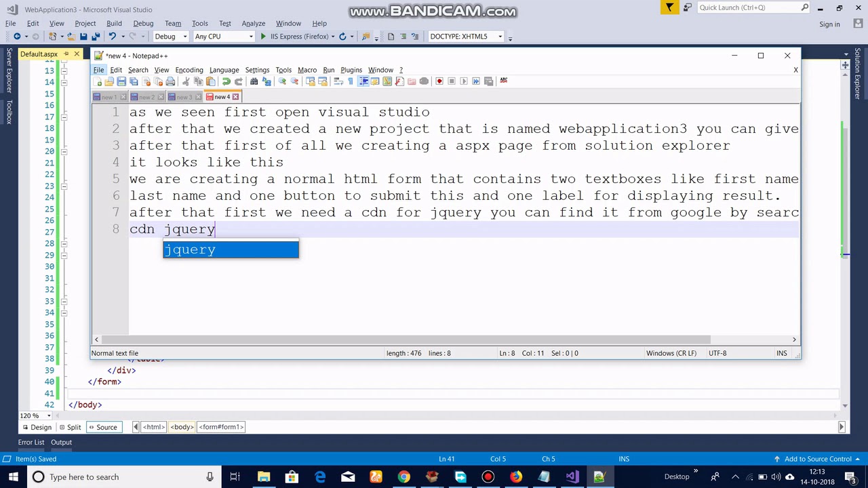This screenshot has width=868, height=488.
Task: Open the Any CPU platform dropdown
Action: click(x=223, y=37)
